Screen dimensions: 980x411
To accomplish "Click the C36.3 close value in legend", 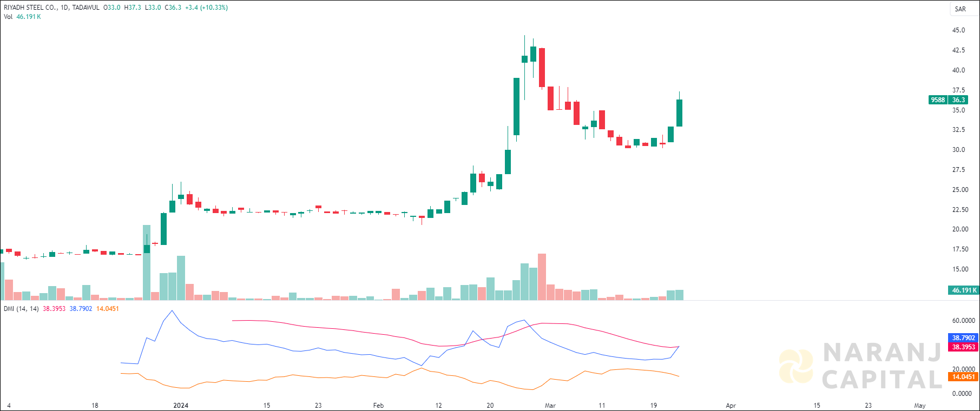I will point(173,8).
